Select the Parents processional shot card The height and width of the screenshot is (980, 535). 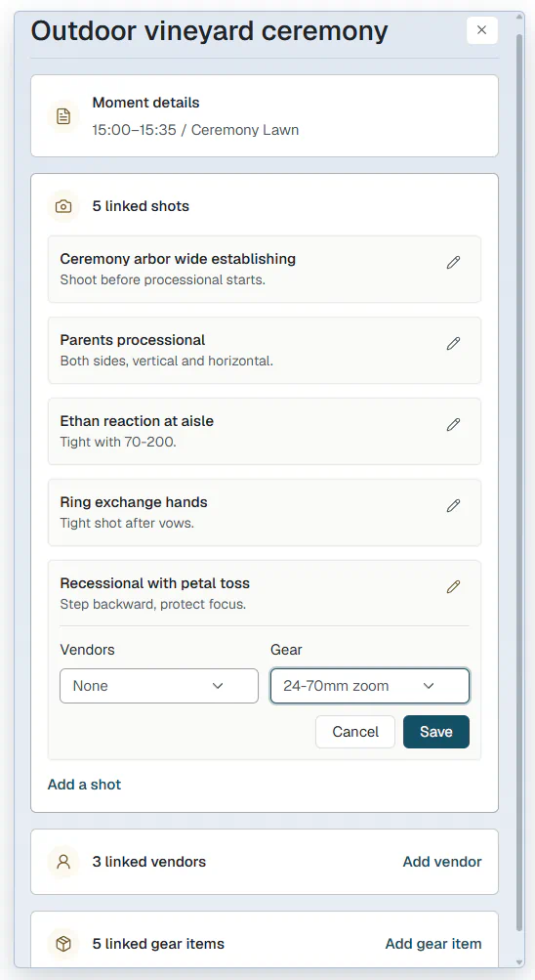click(265, 350)
